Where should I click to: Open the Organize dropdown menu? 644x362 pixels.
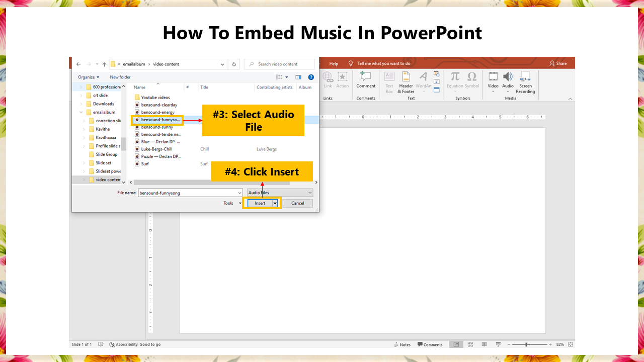pos(89,77)
